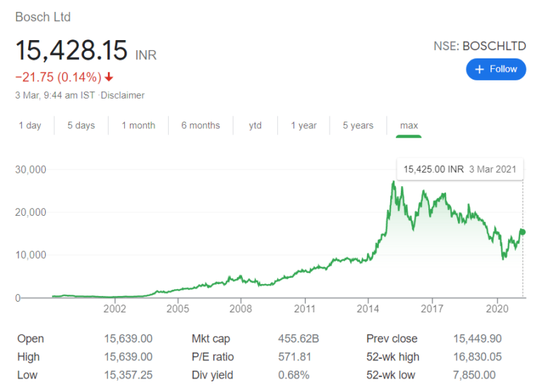Select the ytd range tab
The width and height of the screenshot is (542, 392).
pyautogui.click(x=255, y=125)
